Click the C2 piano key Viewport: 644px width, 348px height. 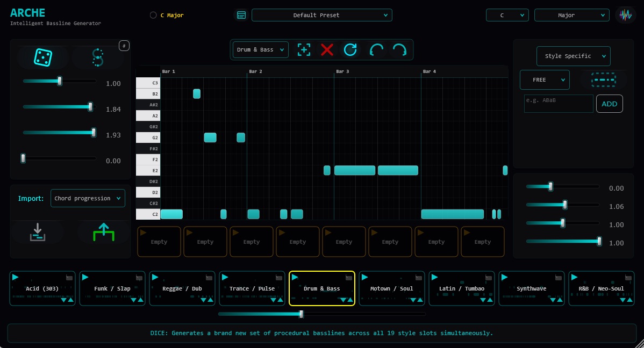click(148, 214)
